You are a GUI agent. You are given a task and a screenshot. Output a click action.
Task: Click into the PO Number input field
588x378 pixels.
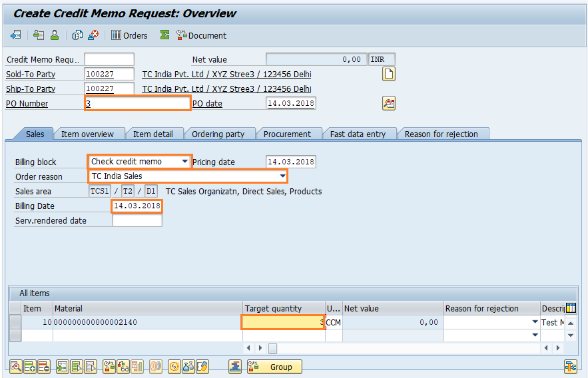[x=137, y=104]
